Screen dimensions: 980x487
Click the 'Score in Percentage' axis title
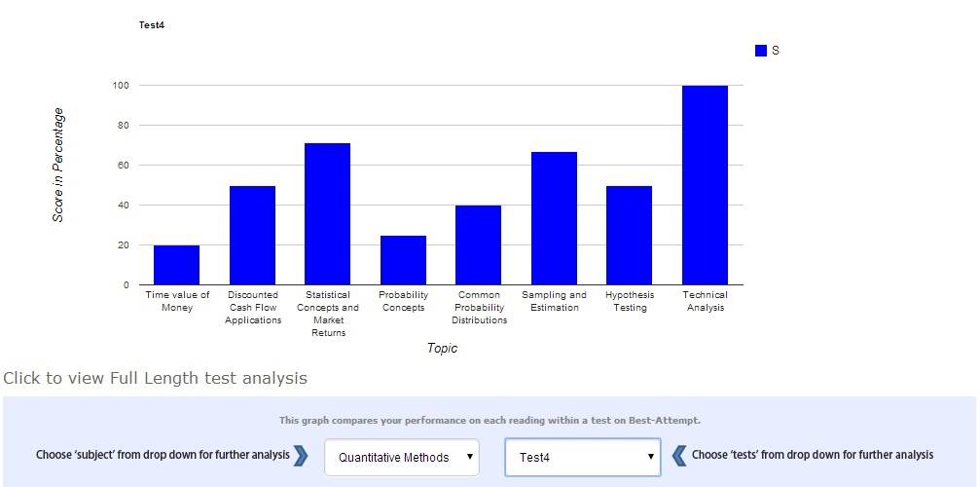click(58, 165)
